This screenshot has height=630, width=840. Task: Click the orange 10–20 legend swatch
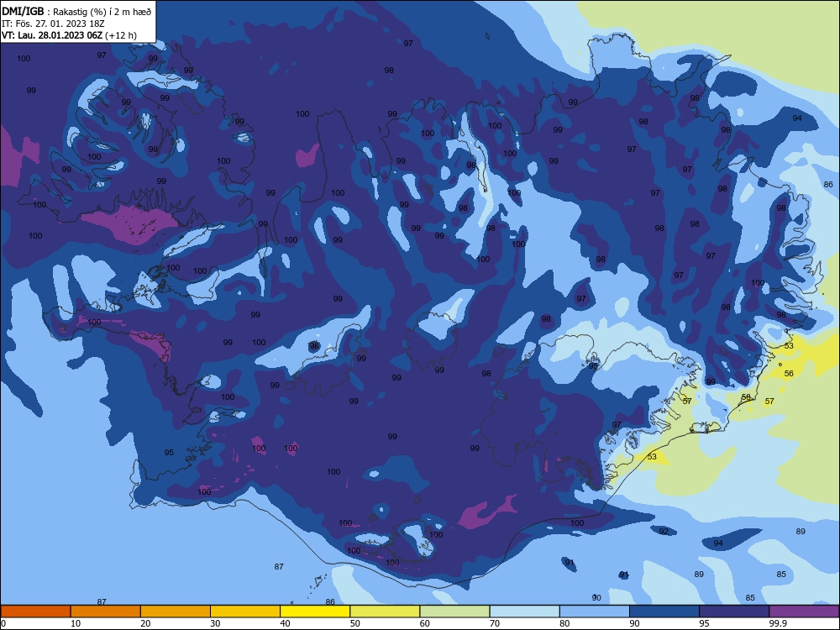click(106, 612)
